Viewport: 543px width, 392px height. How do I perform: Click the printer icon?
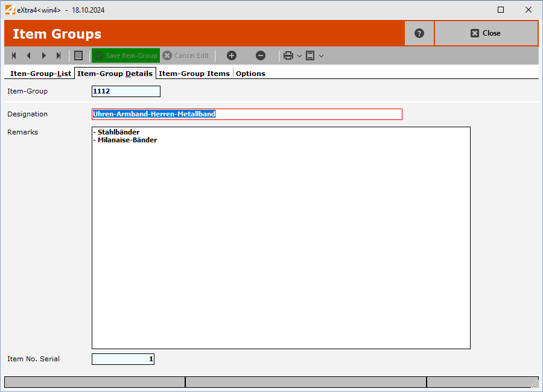click(x=288, y=55)
